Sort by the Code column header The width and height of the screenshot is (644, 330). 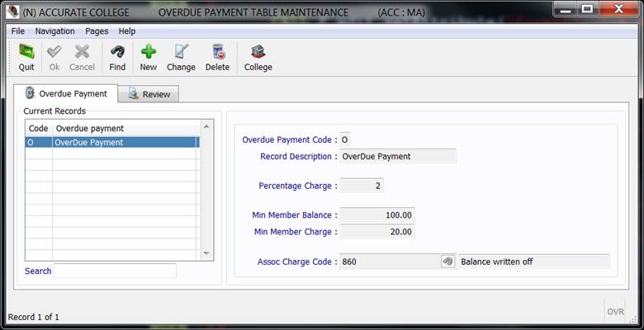pos(38,129)
